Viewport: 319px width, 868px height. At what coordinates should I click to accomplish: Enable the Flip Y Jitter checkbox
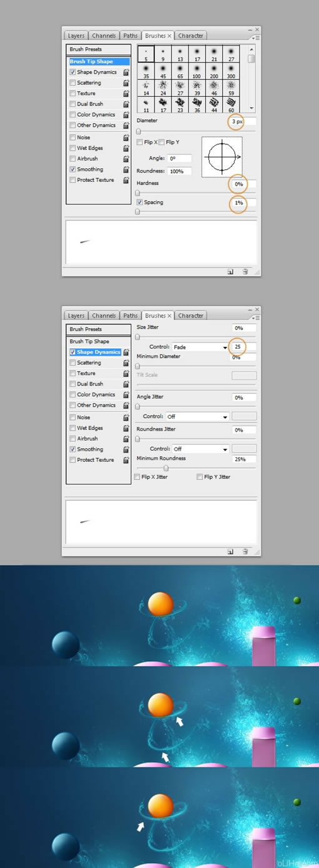click(200, 477)
